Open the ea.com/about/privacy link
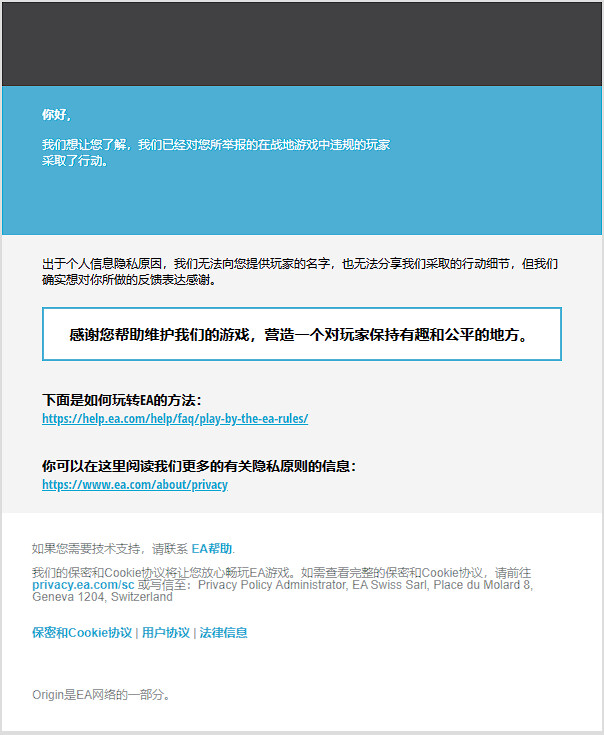The image size is (604, 735). [x=135, y=485]
